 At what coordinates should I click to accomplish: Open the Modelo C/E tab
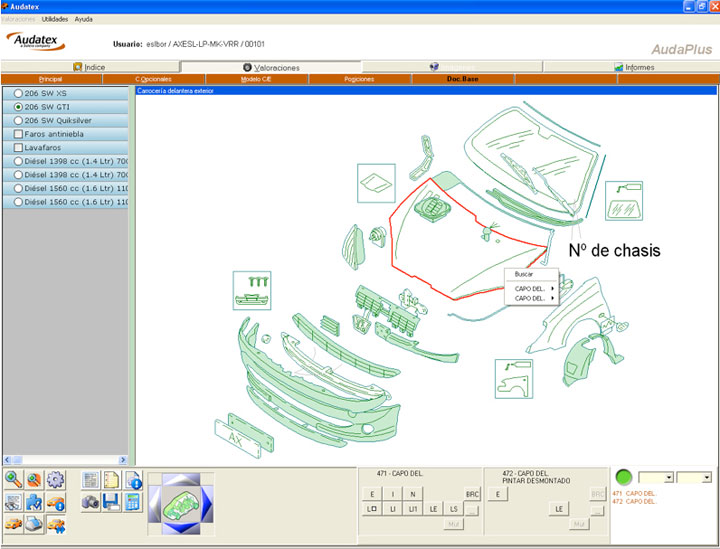click(x=256, y=79)
